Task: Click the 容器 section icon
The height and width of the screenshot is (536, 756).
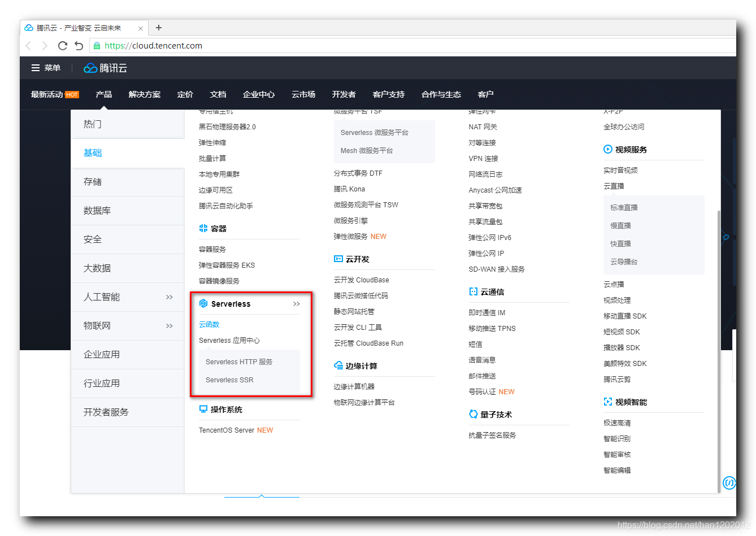Action: (x=203, y=228)
